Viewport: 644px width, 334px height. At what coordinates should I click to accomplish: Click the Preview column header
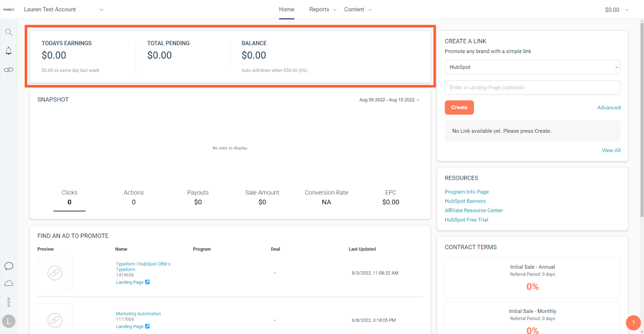pos(45,249)
